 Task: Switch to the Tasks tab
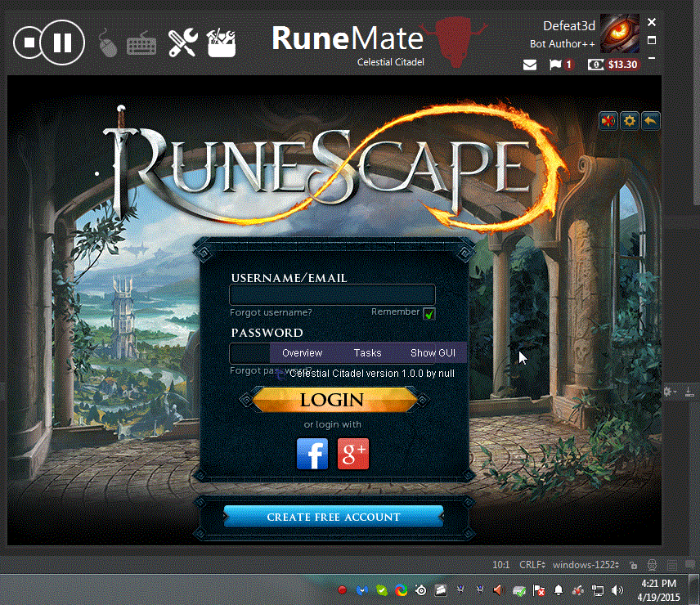pyautogui.click(x=367, y=352)
